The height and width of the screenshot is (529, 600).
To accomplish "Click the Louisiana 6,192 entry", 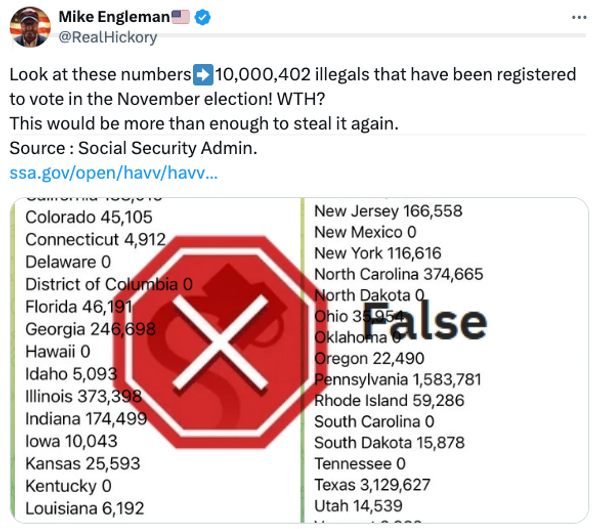I will click(87, 508).
